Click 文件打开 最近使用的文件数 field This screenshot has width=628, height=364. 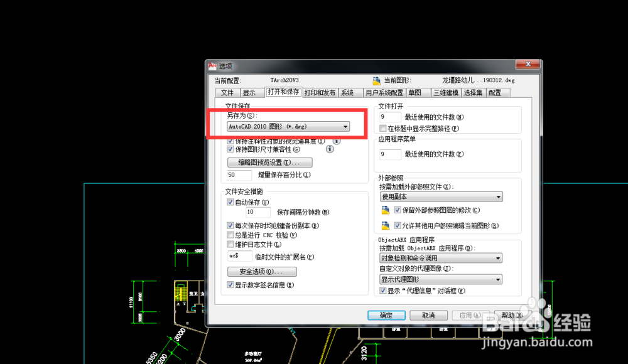(x=390, y=117)
